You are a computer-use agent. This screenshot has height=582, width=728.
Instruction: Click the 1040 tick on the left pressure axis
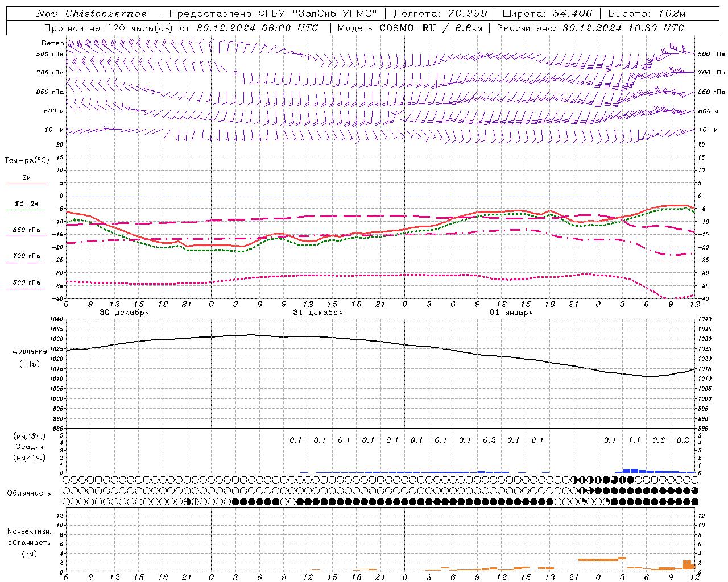tap(57, 319)
